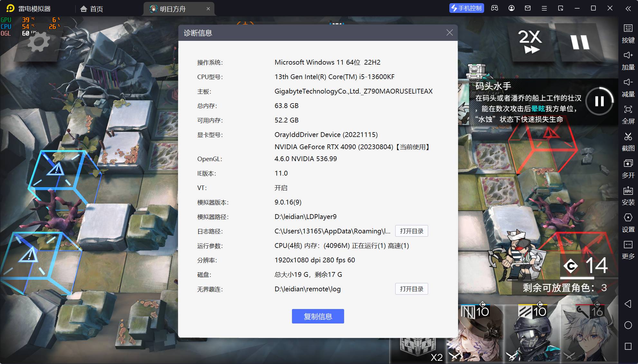638x364 pixels.
Task: Open the 按键 keyboard mapping tool
Action: click(x=628, y=29)
